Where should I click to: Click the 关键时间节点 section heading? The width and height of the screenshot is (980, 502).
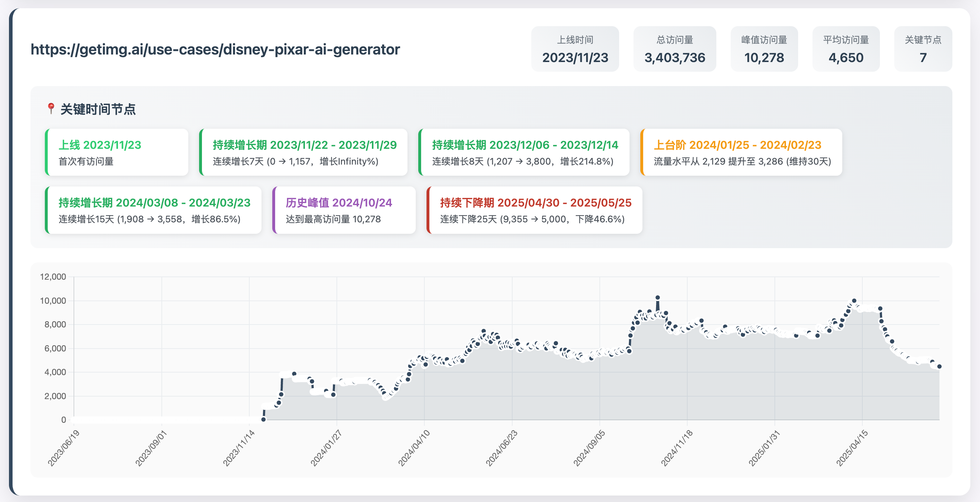click(x=98, y=109)
